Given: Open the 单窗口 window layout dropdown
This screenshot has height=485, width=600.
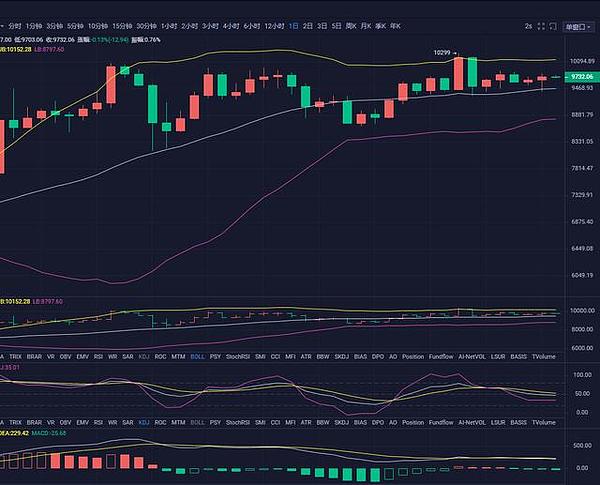Looking at the screenshot, I should tap(572, 26).
